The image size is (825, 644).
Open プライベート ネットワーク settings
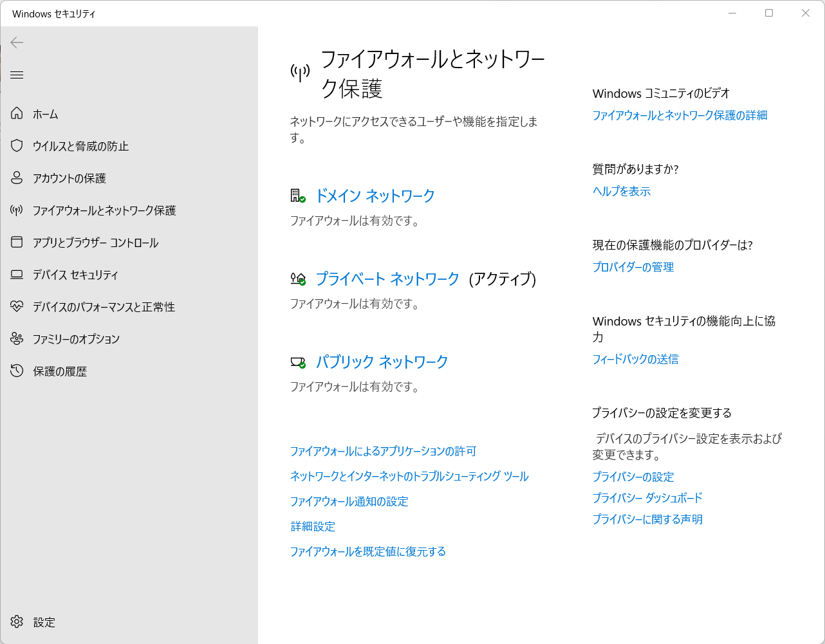tap(387, 279)
